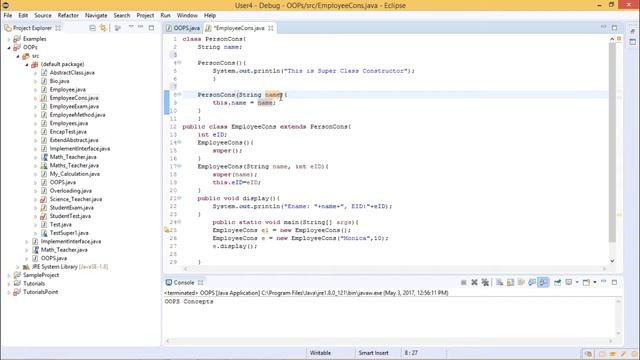Open the Project Explorer View Menu arrow
Screen dimensions: 640x360
pos(131,27)
